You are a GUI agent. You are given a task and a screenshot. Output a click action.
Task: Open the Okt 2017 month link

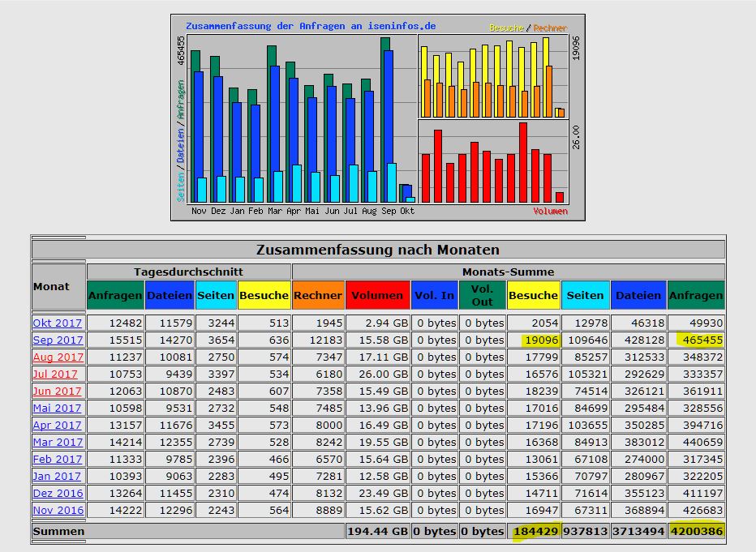pos(58,323)
